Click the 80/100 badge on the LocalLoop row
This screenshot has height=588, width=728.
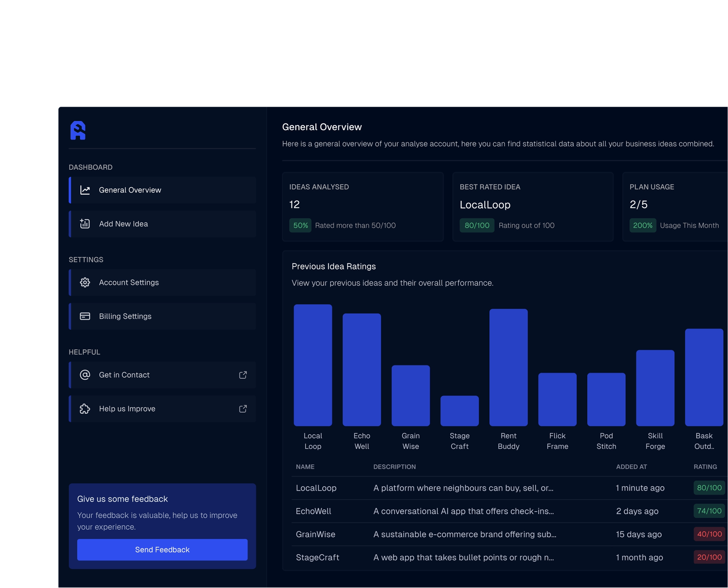coord(710,488)
